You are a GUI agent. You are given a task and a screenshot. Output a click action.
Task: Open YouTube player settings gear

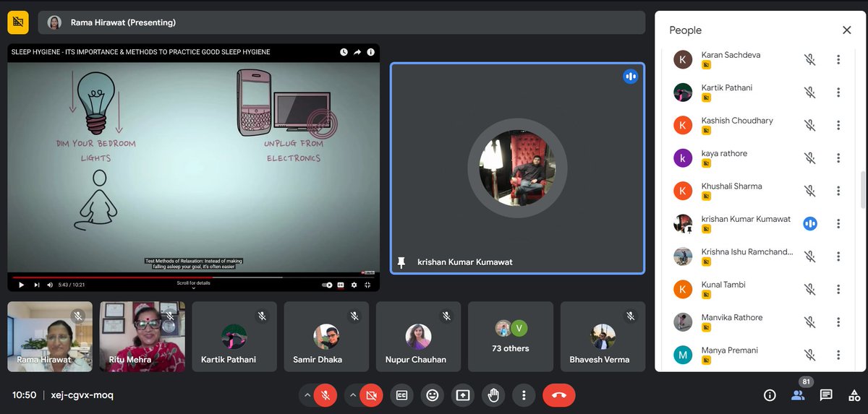[354, 285]
